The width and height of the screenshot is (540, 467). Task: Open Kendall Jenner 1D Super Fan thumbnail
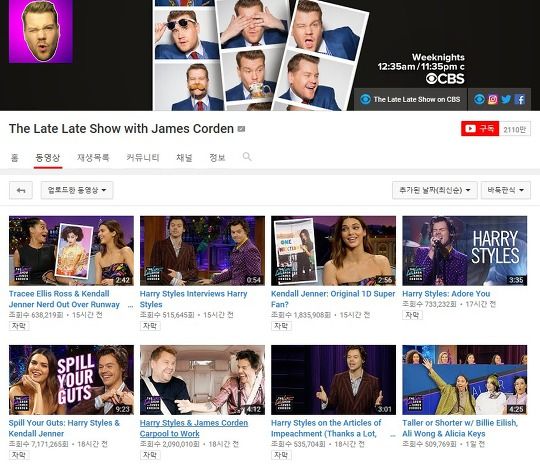333,251
